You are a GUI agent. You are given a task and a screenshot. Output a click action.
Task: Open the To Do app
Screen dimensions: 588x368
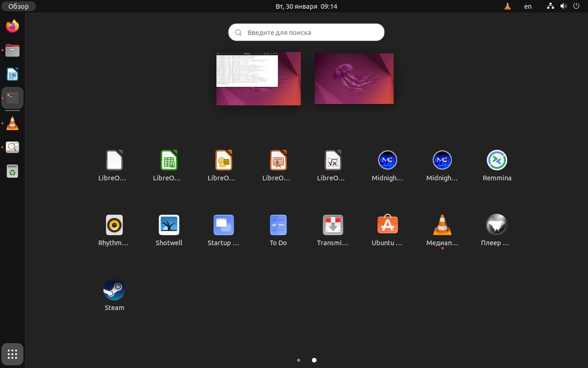278,224
